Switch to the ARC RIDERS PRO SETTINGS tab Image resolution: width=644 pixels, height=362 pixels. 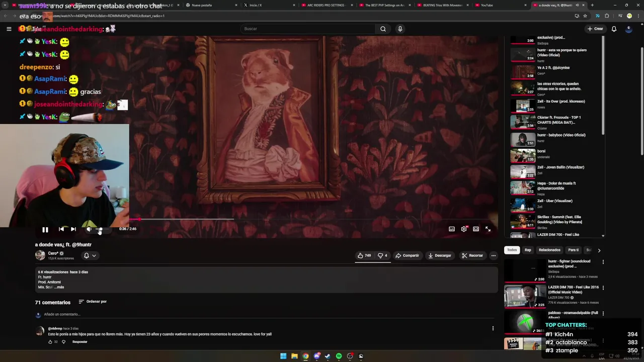(x=326, y=5)
